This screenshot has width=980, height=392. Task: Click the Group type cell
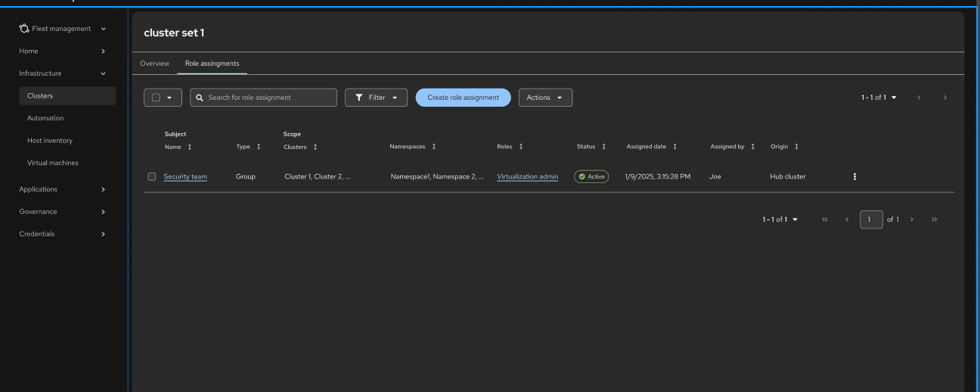246,176
